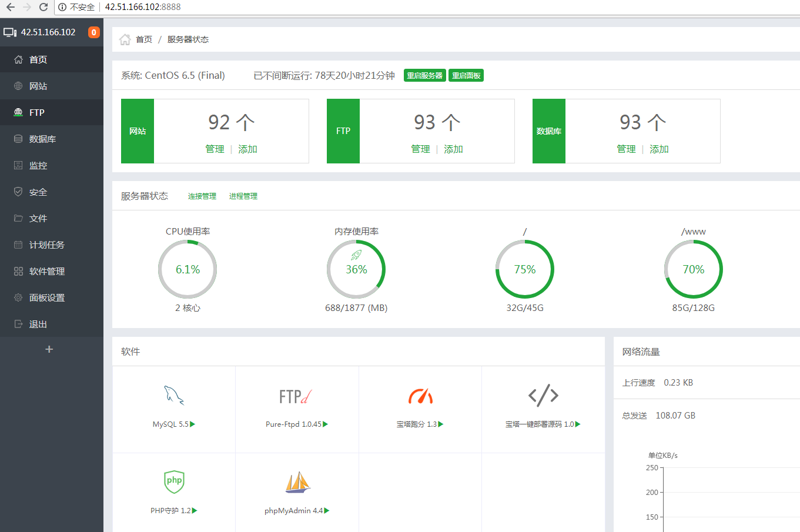The image size is (800, 532).
Task: Click 添加 under the 网站 card
Action: (x=247, y=149)
